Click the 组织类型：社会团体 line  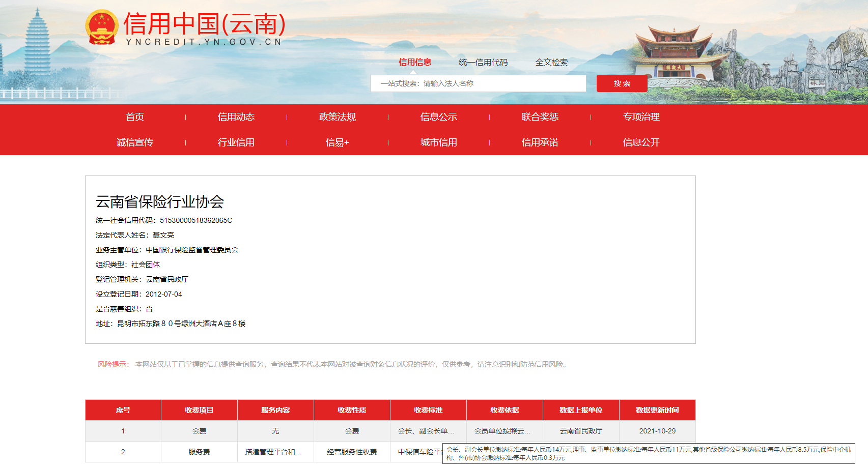click(x=128, y=265)
